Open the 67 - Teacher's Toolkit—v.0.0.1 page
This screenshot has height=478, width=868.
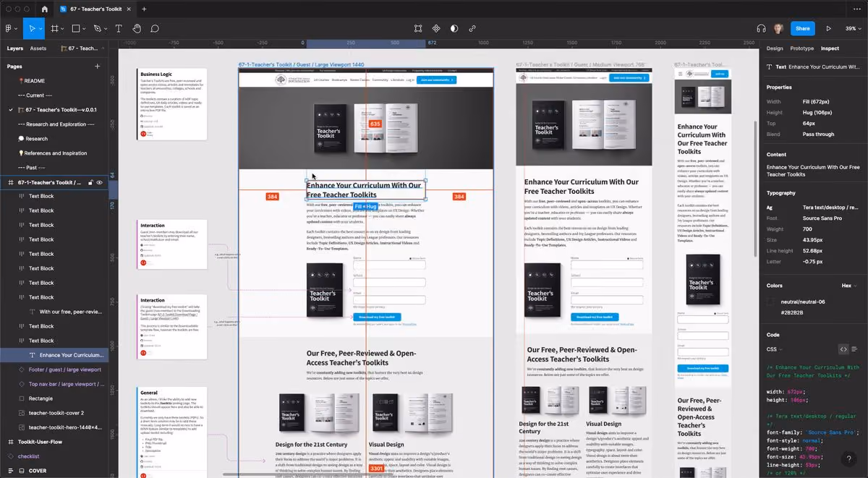(54, 110)
